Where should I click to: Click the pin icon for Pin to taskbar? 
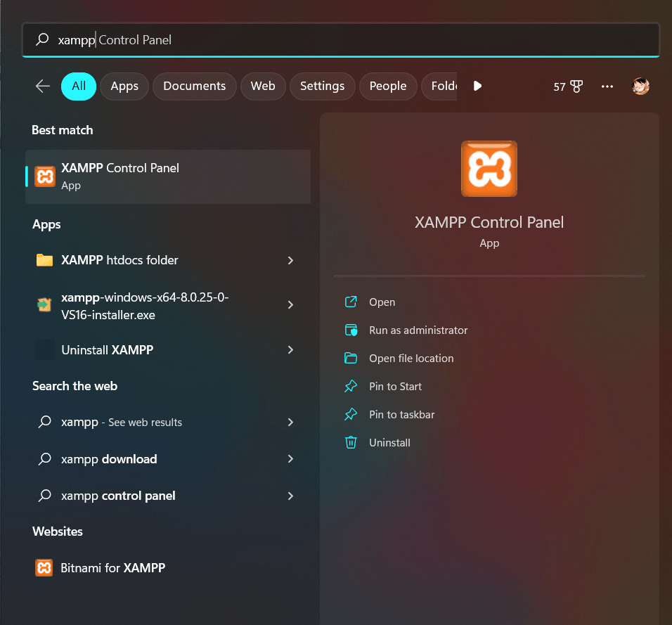[351, 415]
